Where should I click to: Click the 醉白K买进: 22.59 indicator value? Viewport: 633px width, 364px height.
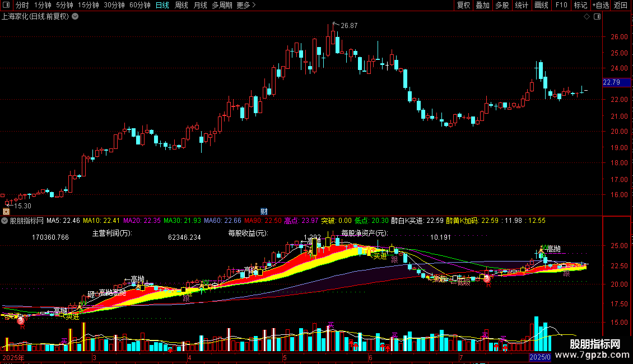click(x=417, y=221)
